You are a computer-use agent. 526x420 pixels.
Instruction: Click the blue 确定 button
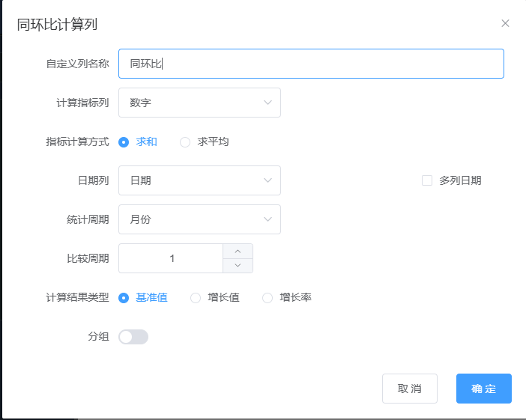[x=484, y=389]
